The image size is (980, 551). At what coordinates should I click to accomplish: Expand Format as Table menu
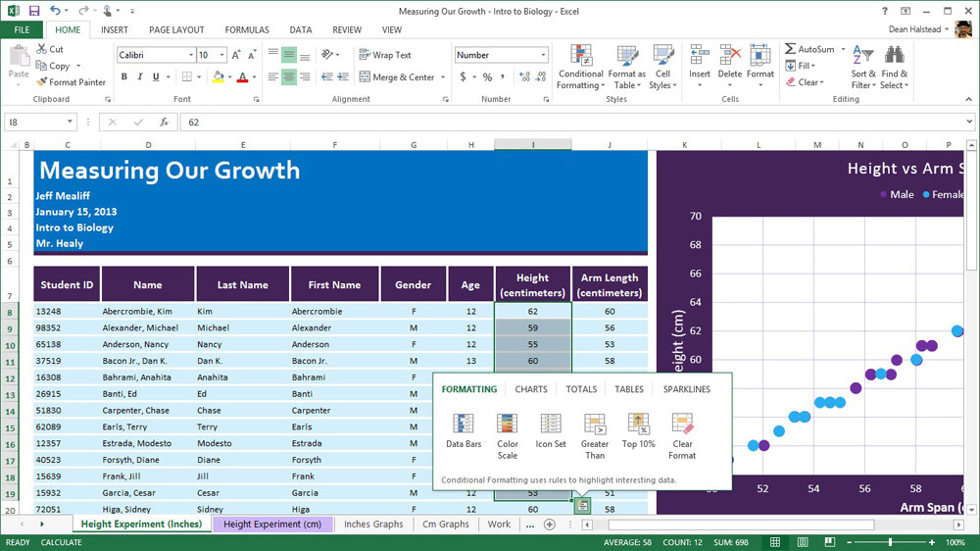(x=627, y=68)
